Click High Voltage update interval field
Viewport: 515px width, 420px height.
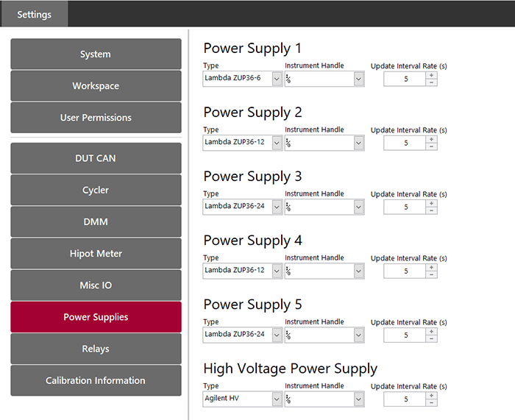(x=405, y=399)
